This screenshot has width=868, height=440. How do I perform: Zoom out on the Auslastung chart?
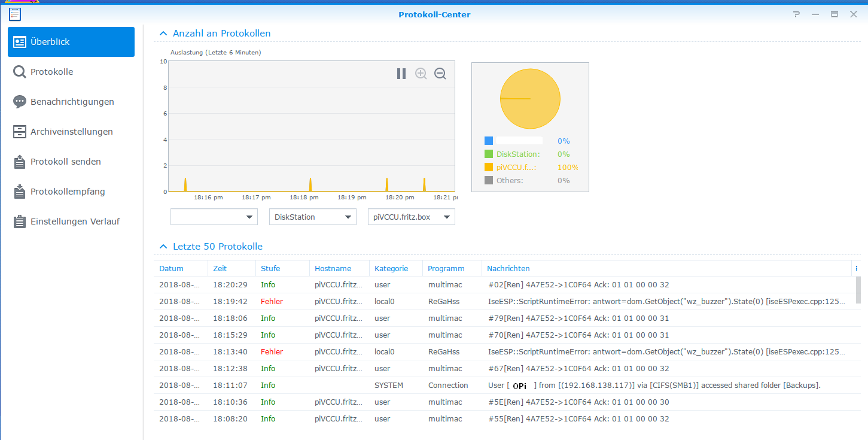(x=440, y=74)
